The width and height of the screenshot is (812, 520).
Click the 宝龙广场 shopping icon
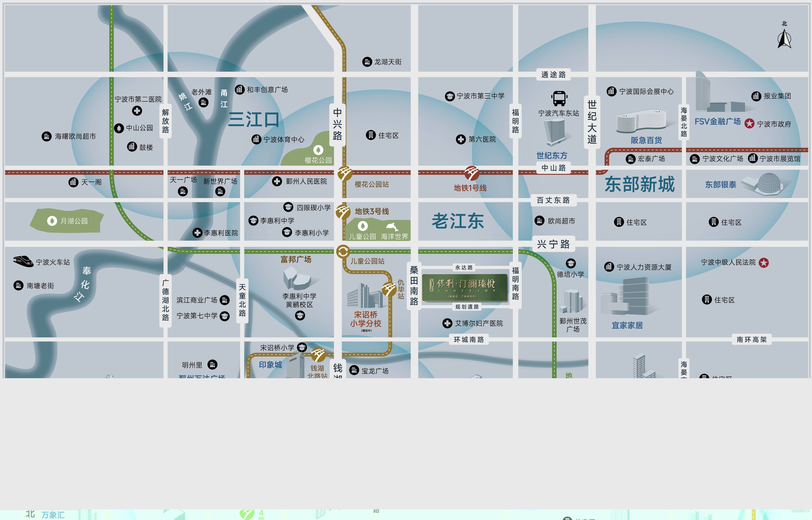354,370
